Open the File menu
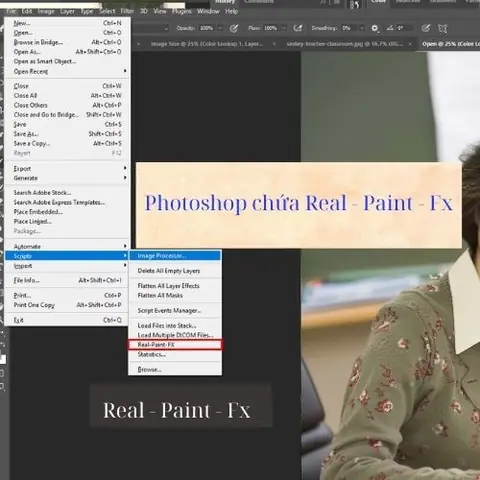The height and width of the screenshot is (480, 480). [11, 11]
